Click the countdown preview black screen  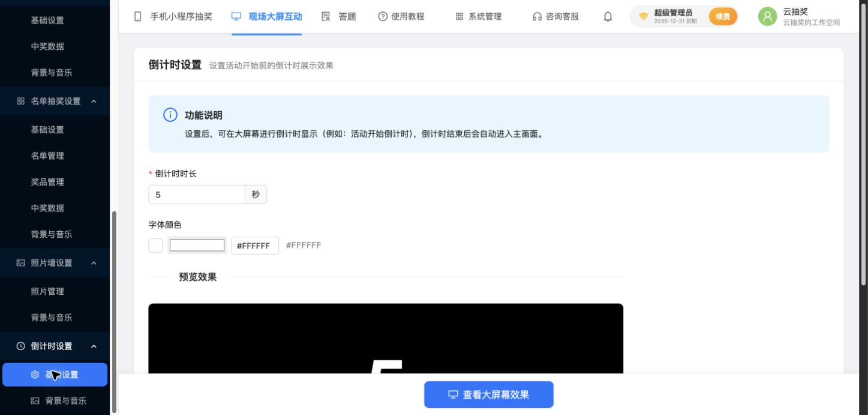point(386,338)
